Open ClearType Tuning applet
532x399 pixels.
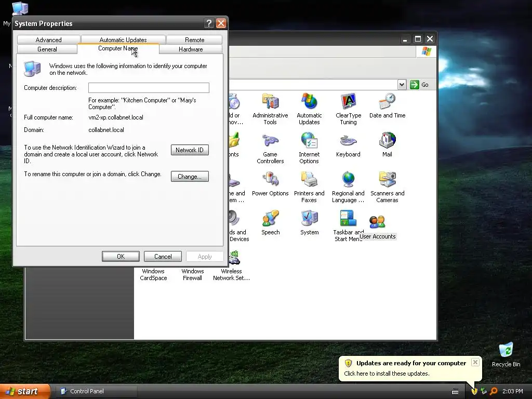click(x=349, y=109)
